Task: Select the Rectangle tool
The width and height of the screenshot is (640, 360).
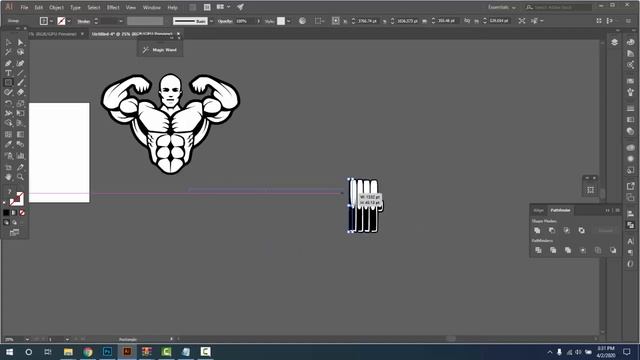Action: pos(8,83)
